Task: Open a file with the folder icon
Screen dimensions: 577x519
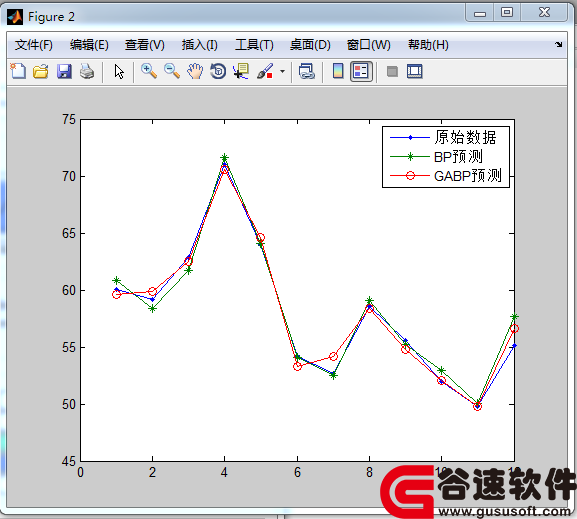Action: coord(40,71)
